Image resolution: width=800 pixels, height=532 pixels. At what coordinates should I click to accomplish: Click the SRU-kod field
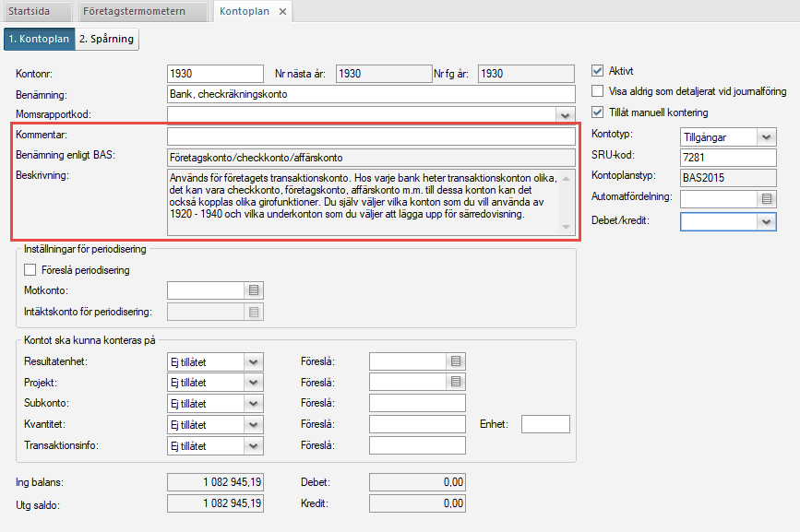click(x=728, y=158)
